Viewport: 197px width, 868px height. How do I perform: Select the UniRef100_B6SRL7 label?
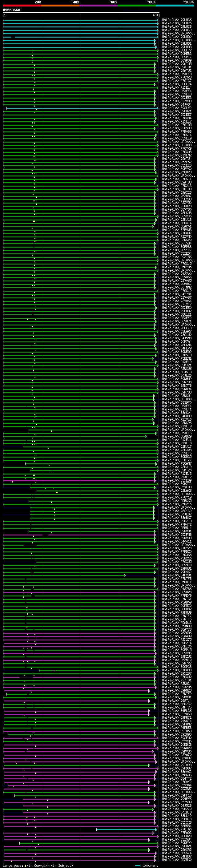177,57
